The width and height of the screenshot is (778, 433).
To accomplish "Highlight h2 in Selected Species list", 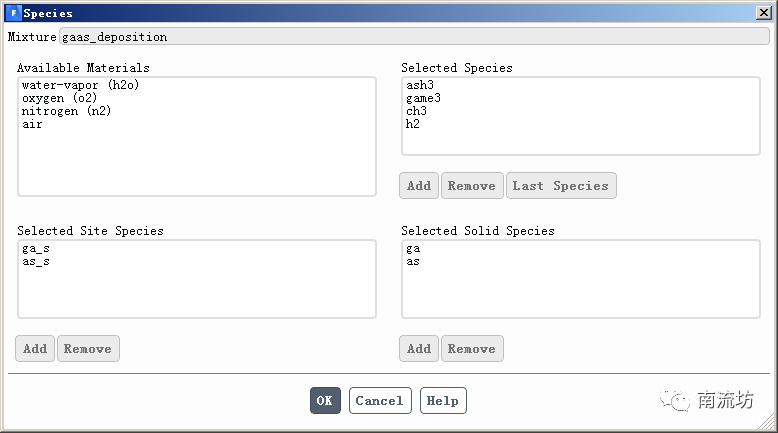I will [x=413, y=124].
